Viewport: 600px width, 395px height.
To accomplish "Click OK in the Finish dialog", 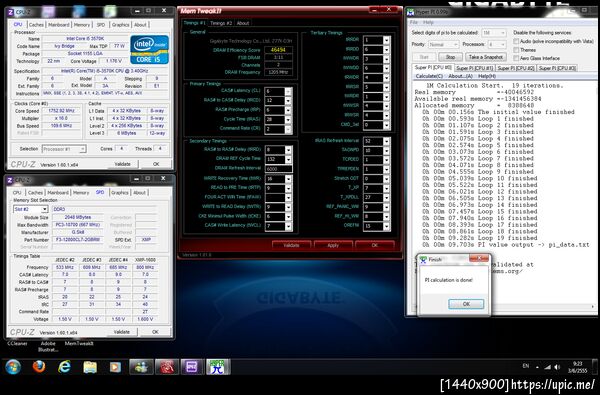I will (466, 304).
